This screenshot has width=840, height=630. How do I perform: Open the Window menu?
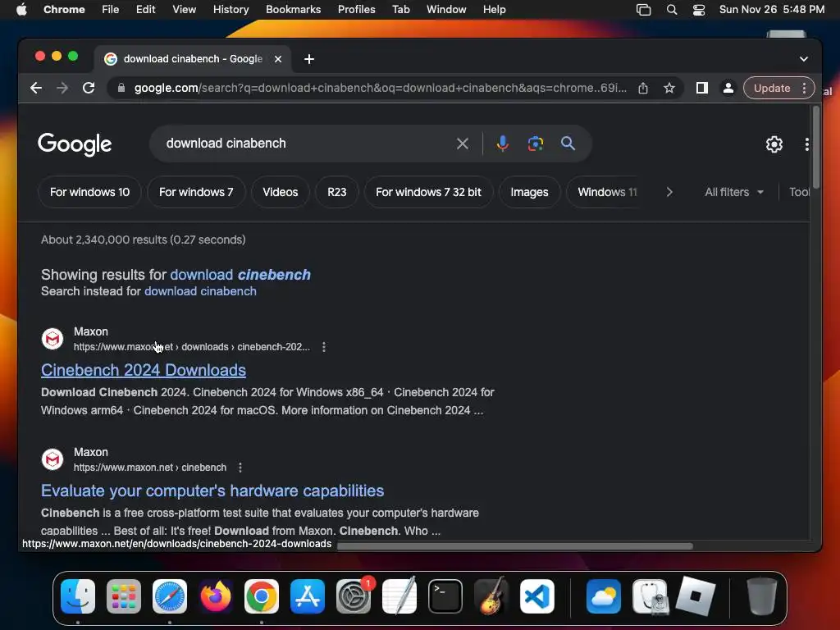(x=446, y=10)
